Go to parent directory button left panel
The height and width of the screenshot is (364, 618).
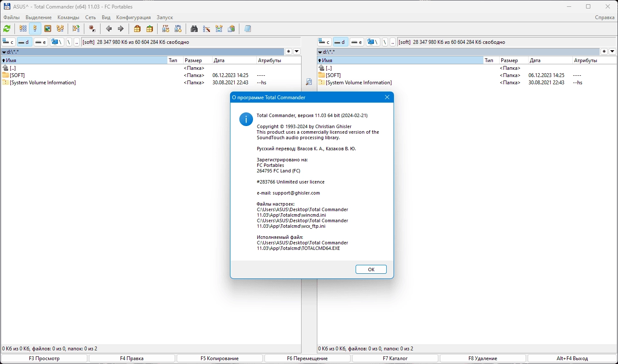(77, 42)
